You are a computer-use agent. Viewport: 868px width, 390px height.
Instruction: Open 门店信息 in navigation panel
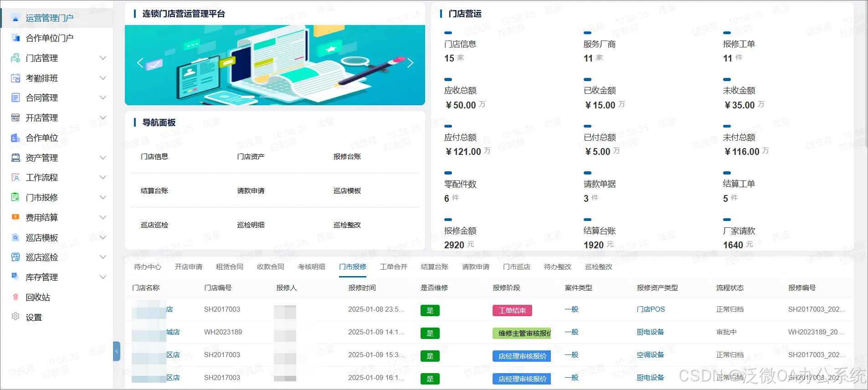[154, 157]
